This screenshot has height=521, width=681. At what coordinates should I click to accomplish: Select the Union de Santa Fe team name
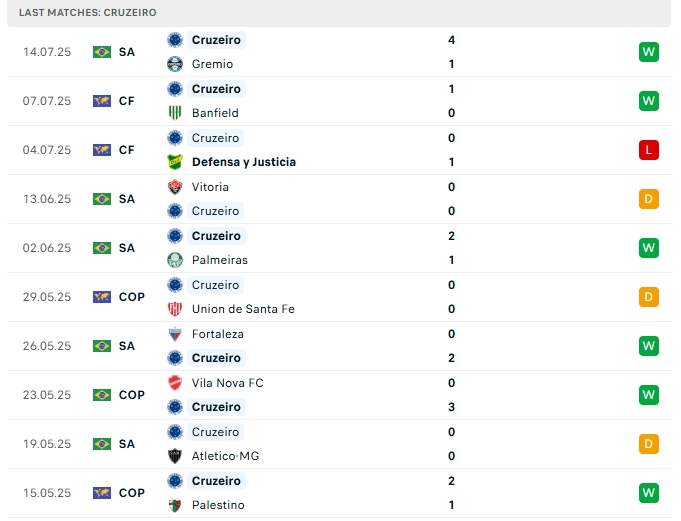point(243,309)
